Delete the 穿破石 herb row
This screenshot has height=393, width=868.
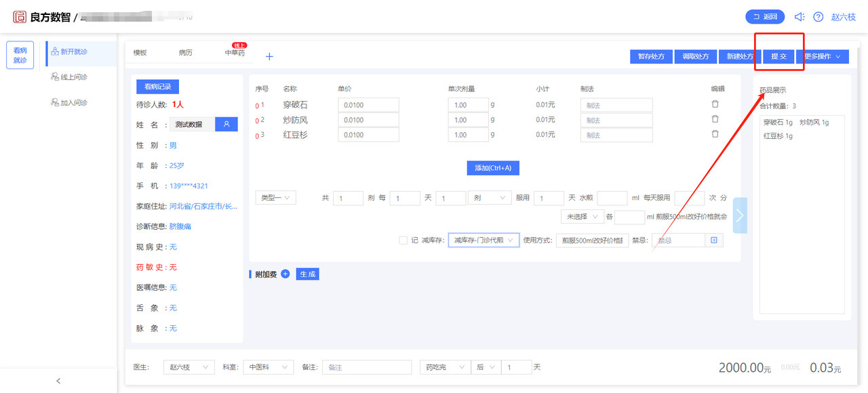click(x=715, y=104)
